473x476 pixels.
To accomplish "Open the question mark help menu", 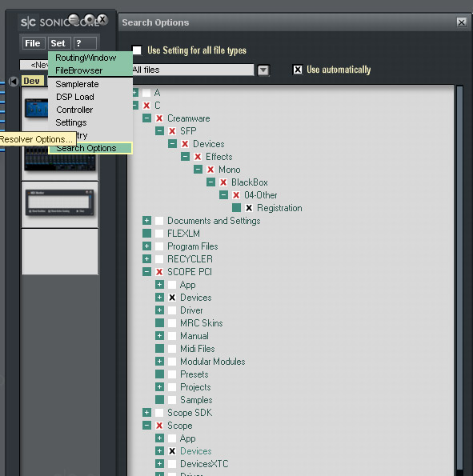I will [85, 43].
